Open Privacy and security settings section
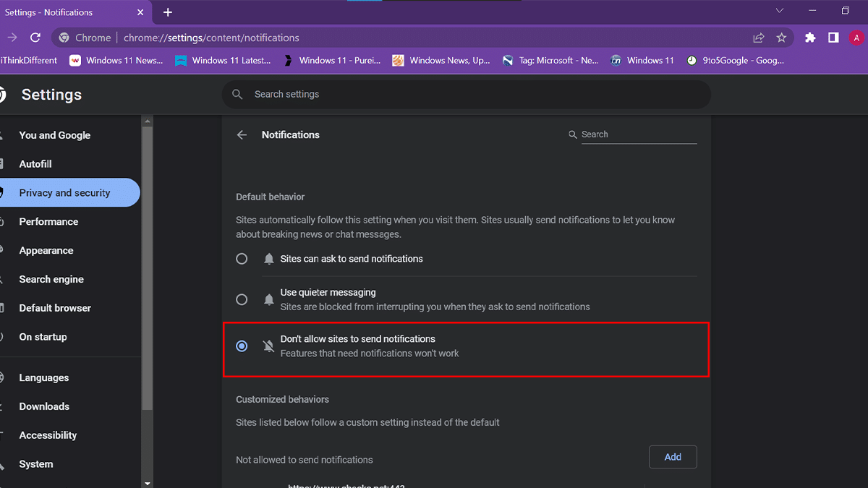 65,193
